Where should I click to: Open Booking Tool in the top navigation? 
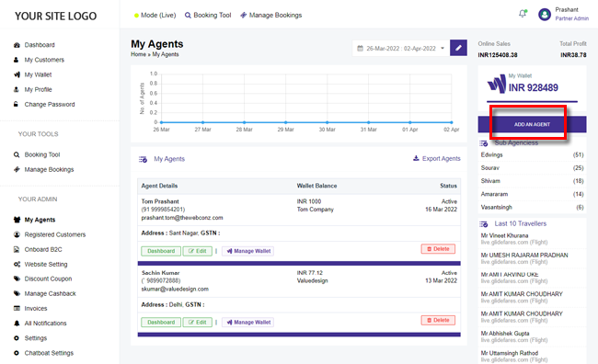pos(208,16)
